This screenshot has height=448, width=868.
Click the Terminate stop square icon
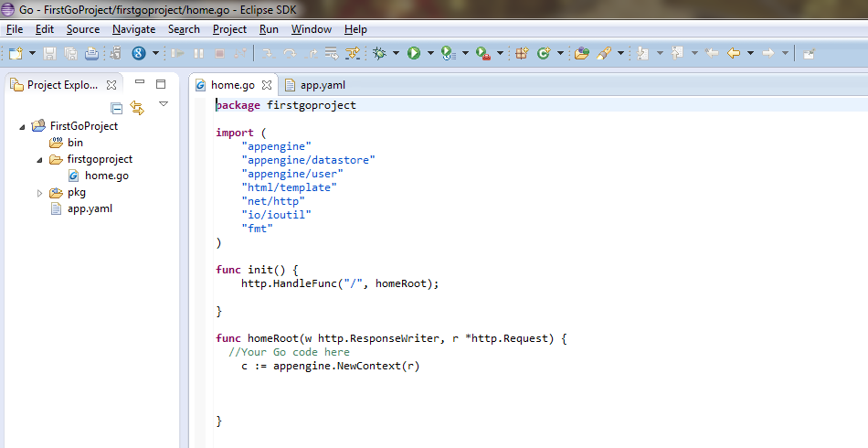point(220,53)
